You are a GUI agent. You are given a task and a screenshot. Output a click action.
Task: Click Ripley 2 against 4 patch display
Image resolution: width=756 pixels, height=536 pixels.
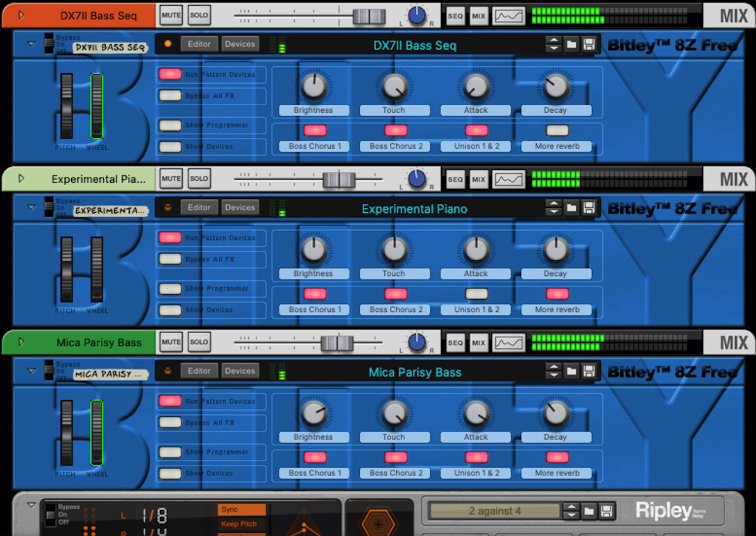pos(495,511)
